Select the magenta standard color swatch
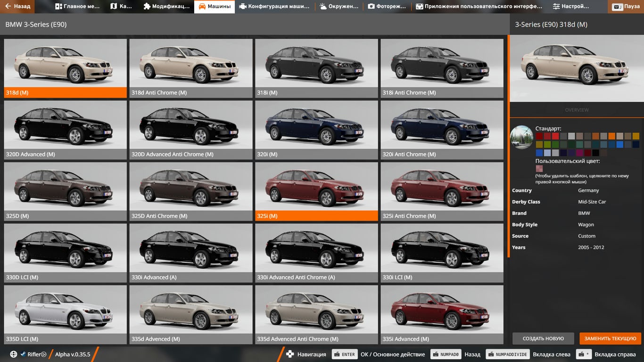The width and height of the screenshot is (644, 362). click(579, 153)
